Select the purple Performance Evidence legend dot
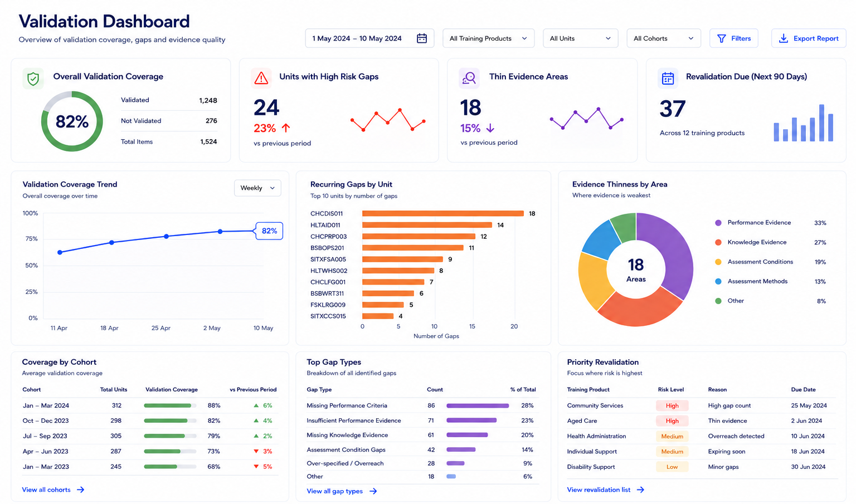The image size is (856, 504). (x=718, y=223)
